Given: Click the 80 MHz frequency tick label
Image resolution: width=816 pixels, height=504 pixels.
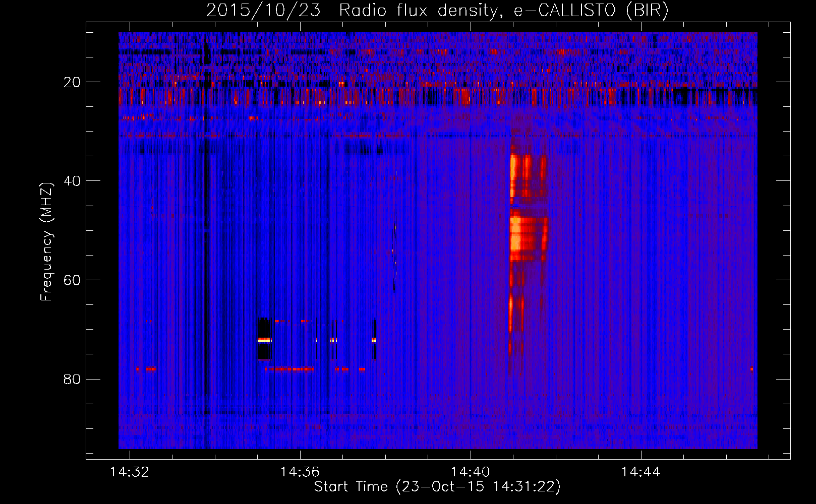Looking at the screenshot, I should click(x=72, y=379).
